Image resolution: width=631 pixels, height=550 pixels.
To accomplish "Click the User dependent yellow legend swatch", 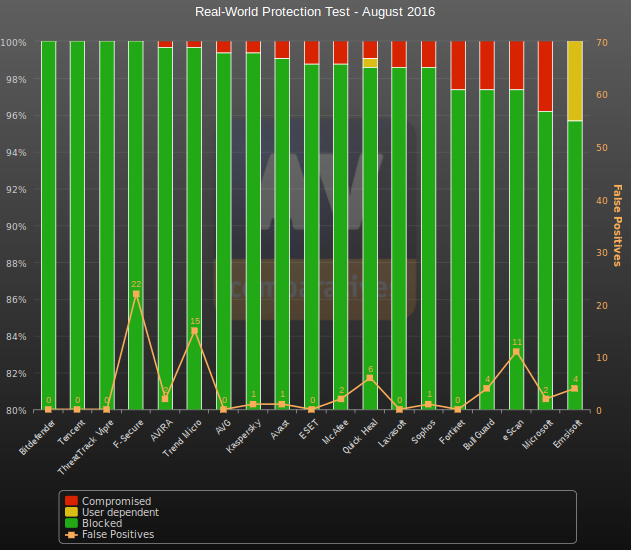I will (x=71, y=512).
